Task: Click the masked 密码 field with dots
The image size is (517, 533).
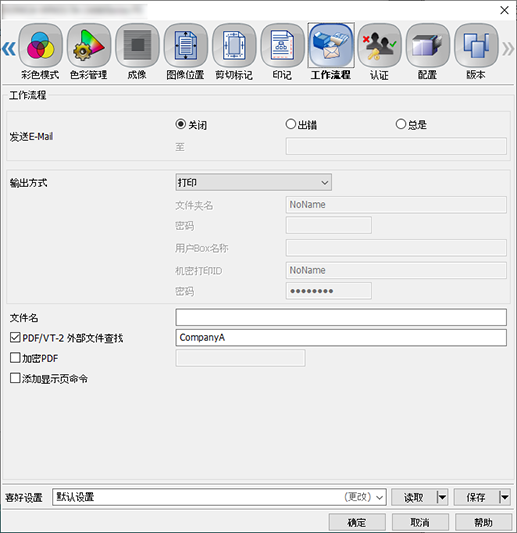Action: click(329, 291)
